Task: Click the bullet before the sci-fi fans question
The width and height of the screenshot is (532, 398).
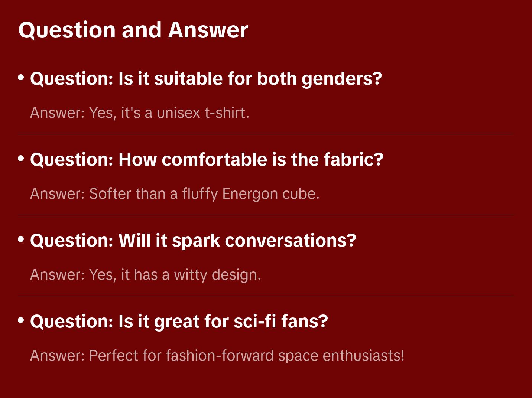Action: click(x=21, y=320)
